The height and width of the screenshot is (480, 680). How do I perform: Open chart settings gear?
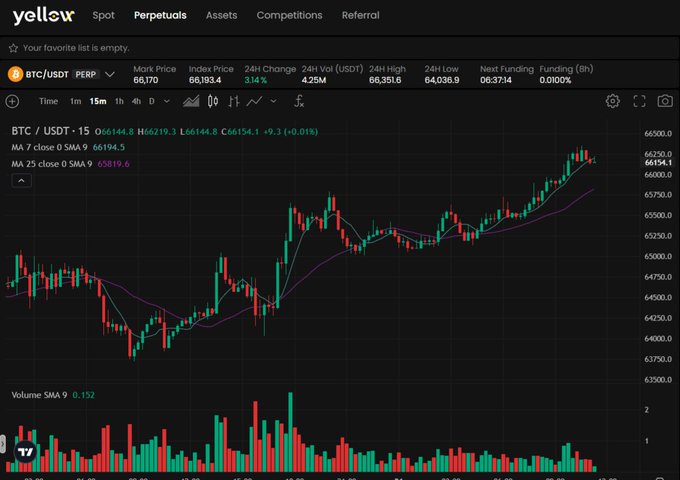[x=612, y=101]
